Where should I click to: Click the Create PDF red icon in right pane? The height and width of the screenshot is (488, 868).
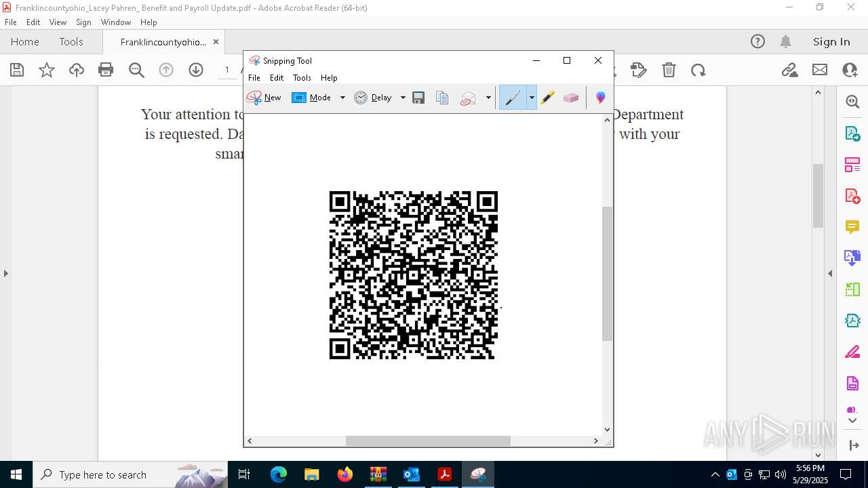click(852, 196)
